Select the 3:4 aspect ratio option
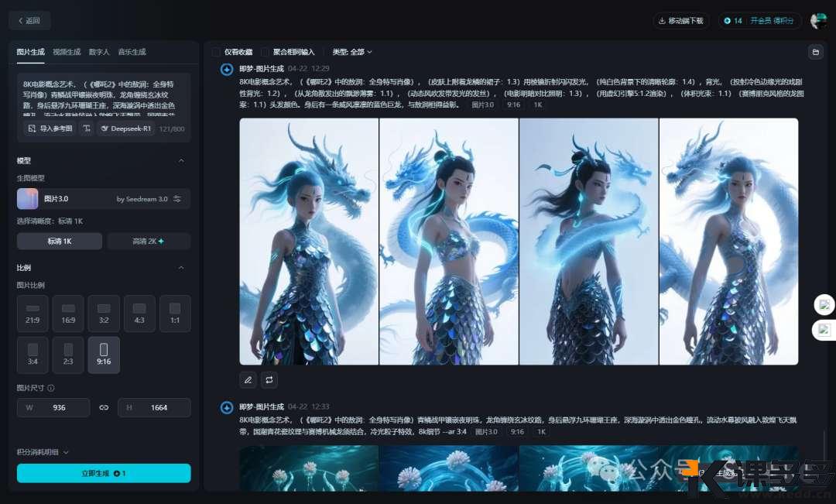The image size is (836, 504). pos(33,355)
